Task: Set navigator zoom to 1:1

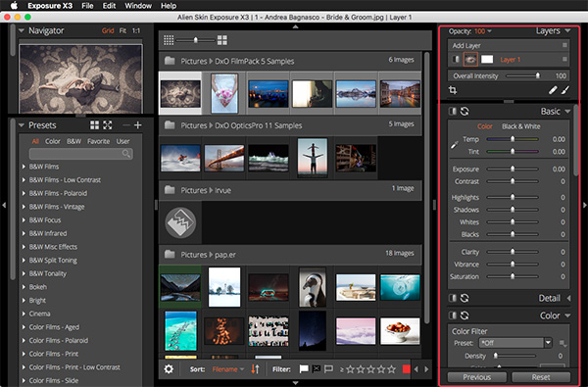Action: 136,30
